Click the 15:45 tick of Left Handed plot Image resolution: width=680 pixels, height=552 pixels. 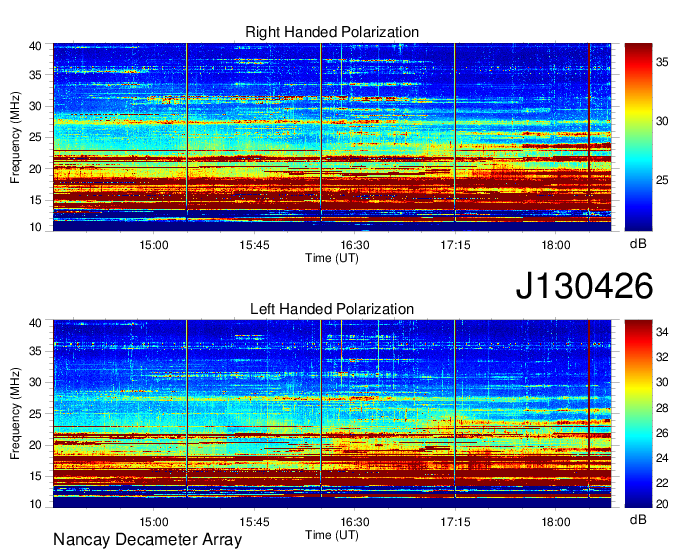254,522
